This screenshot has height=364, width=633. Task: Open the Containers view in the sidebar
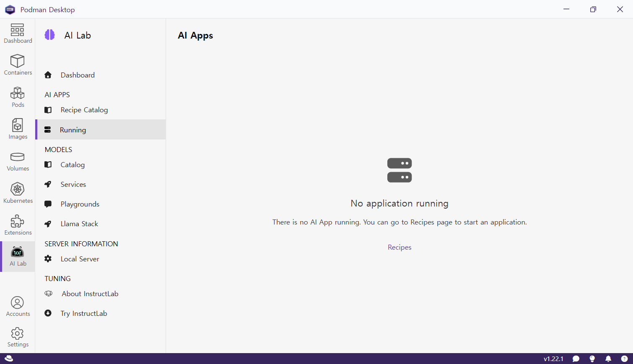click(x=18, y=65)
